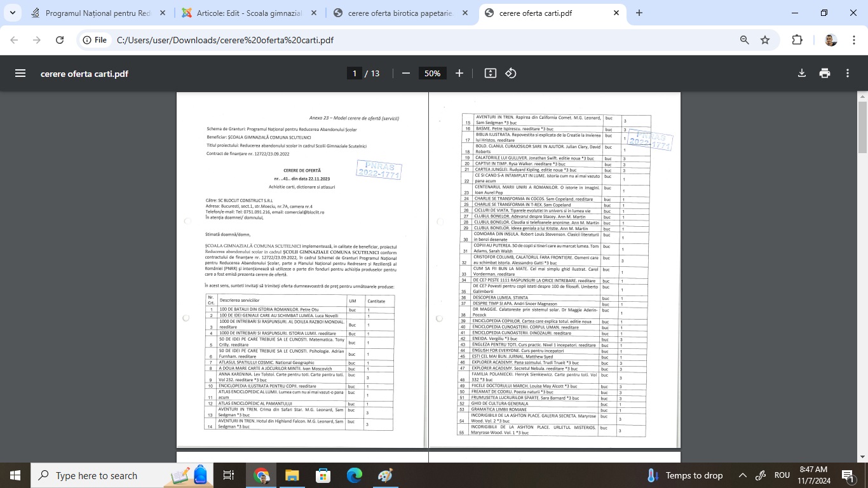This screenshot has width=868, height=488.
Task: Open a new browser tab
Action: click(639, 13)
